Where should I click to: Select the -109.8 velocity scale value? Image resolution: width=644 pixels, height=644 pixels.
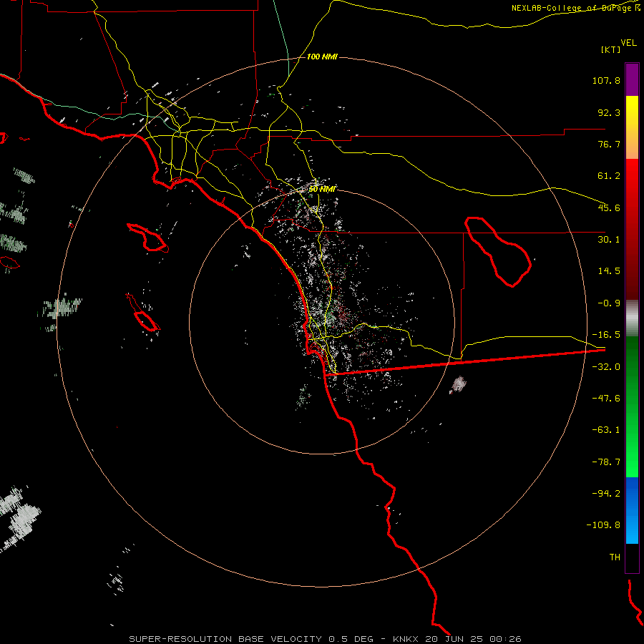(603, 525)
